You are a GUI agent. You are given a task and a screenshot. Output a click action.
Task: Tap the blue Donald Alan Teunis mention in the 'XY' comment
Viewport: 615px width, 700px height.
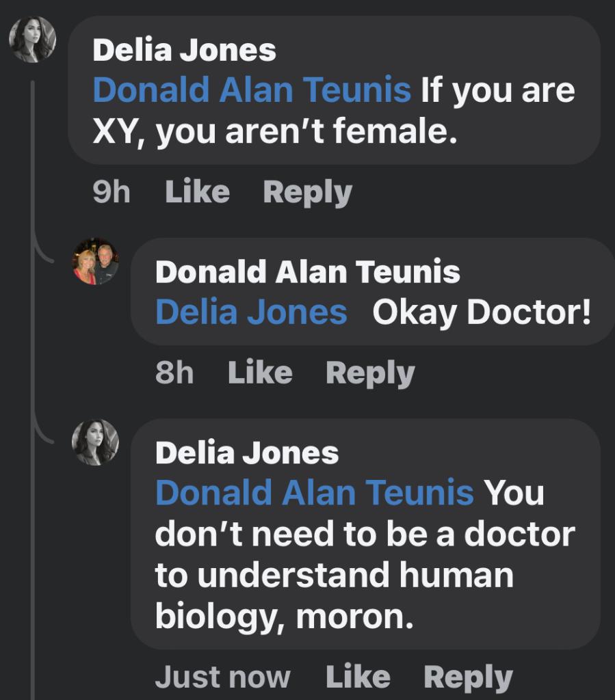click(x=251, y=90)
